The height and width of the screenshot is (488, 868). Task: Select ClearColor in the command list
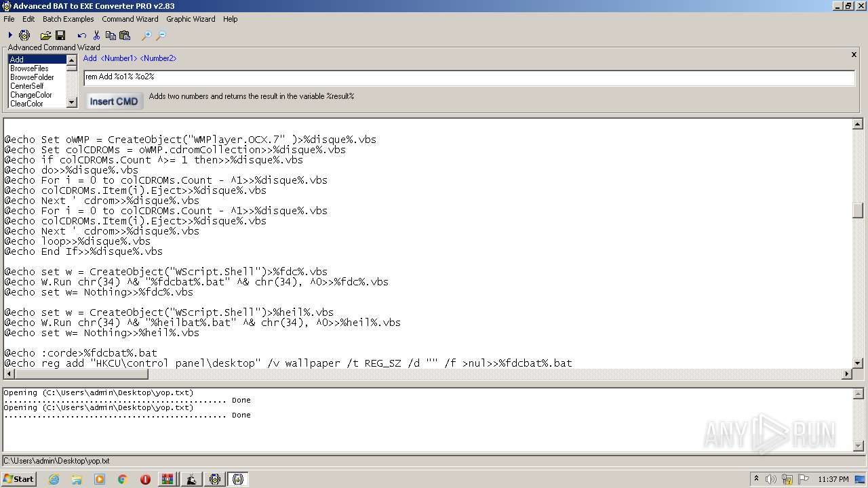pos(37,104)
